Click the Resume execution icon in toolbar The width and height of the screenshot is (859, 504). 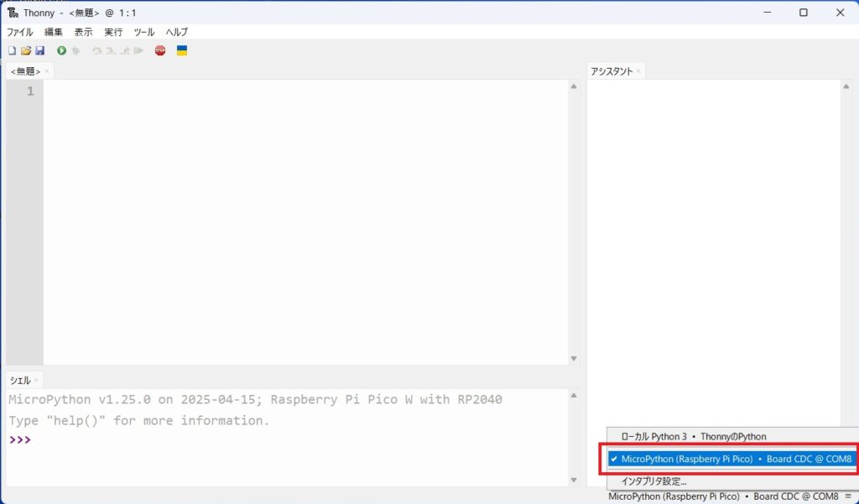[x=138, y=50]
